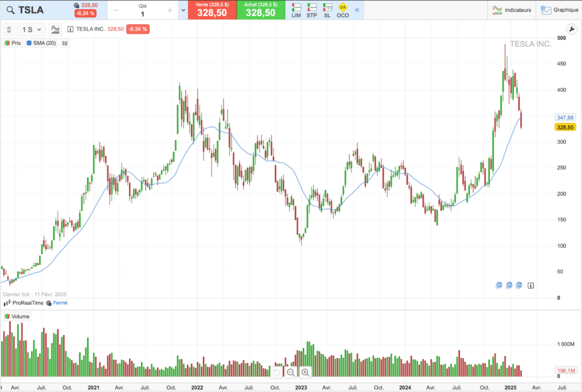Viewport: 582px width, 392px height.
Task: Click the TESLA INC. name in chart header
Action: click(x=90, y=29)
